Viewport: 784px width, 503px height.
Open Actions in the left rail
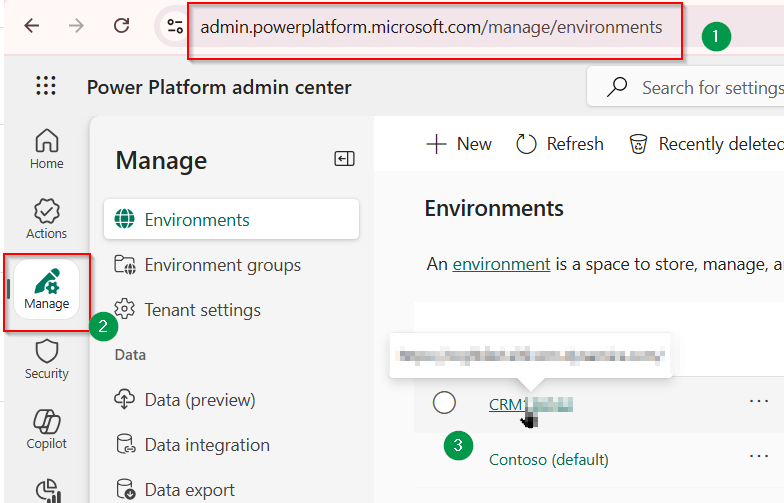46,219
